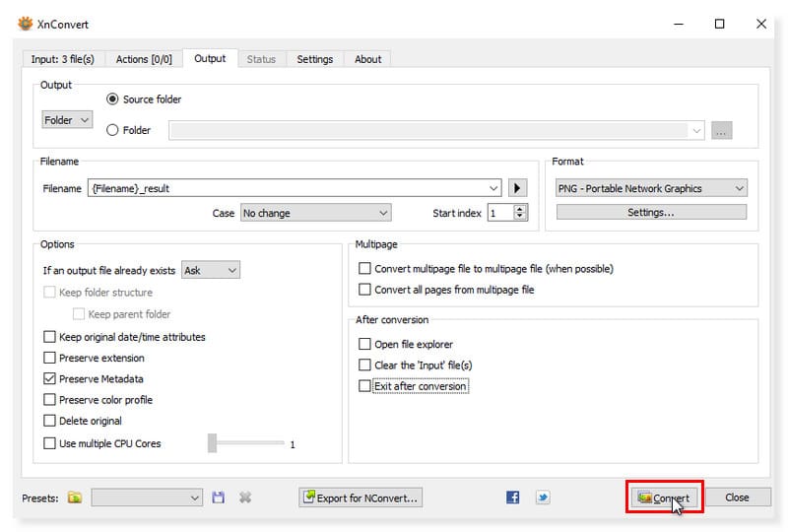Open format Settings... button

(651, 213)
